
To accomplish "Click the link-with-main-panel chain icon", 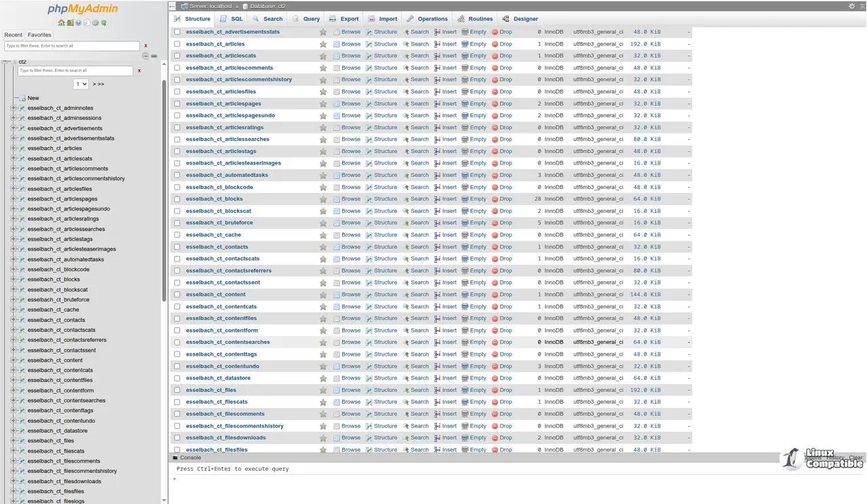I will coord(154,56).
